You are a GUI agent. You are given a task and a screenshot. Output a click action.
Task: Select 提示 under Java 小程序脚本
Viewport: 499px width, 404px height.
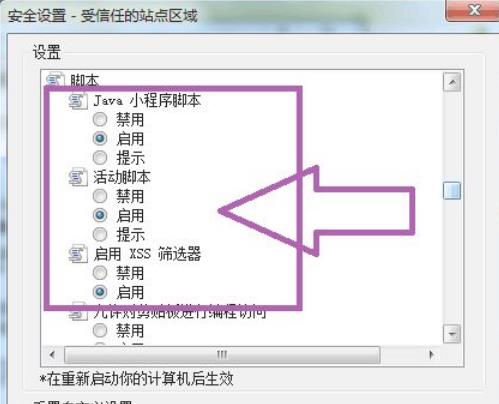pos(100,158)
